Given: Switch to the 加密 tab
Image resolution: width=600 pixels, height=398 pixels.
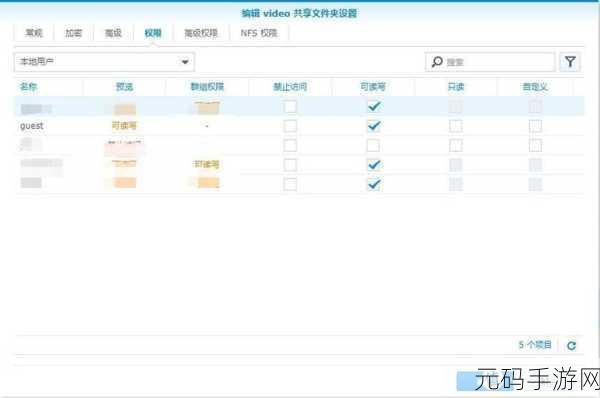Looking at the screenshot, I should coord(73,33).
